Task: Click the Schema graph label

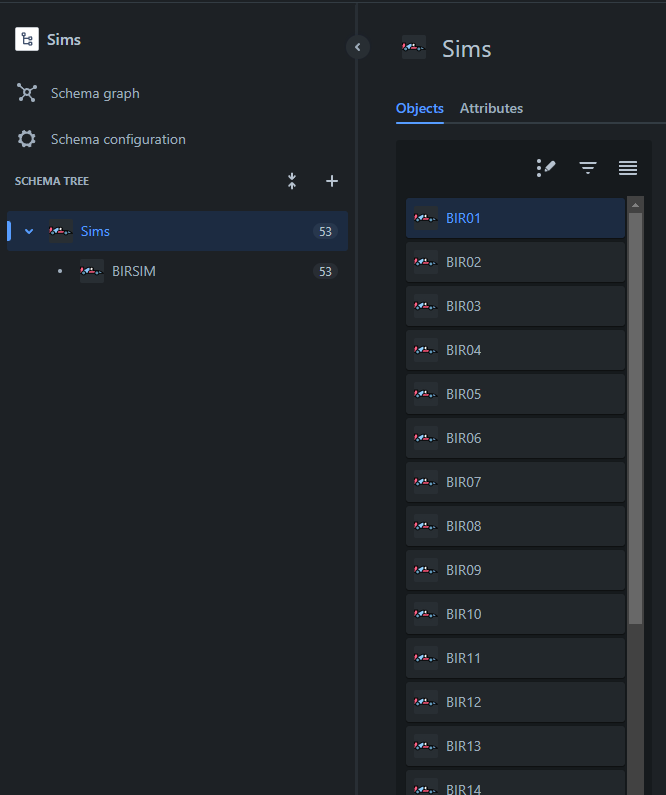Action: tap(95, 93)
